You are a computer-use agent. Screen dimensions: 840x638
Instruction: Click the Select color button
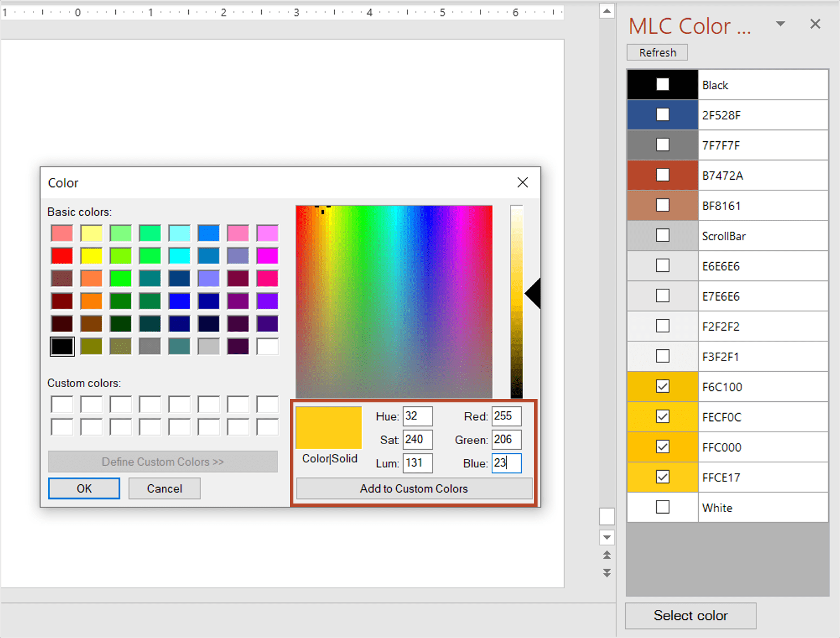click(x=690, y=615)
